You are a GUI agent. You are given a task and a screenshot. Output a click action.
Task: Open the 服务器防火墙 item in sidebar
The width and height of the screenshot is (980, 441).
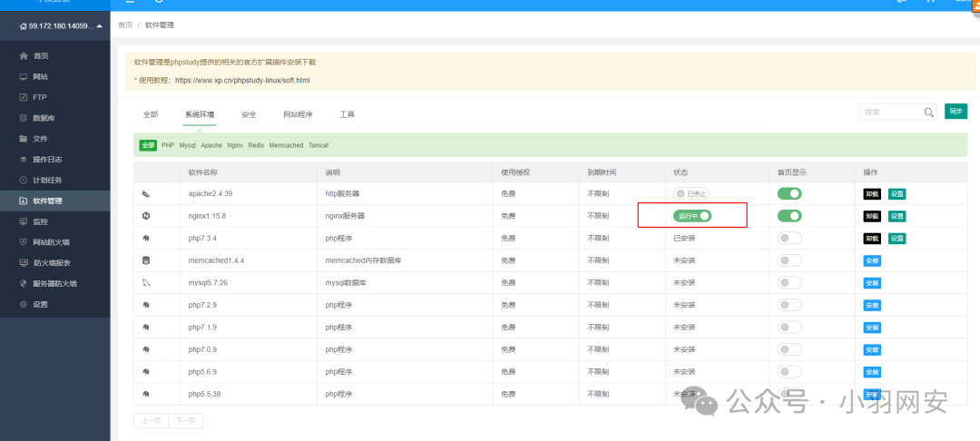pyautogui.click(x=55, y=284)
